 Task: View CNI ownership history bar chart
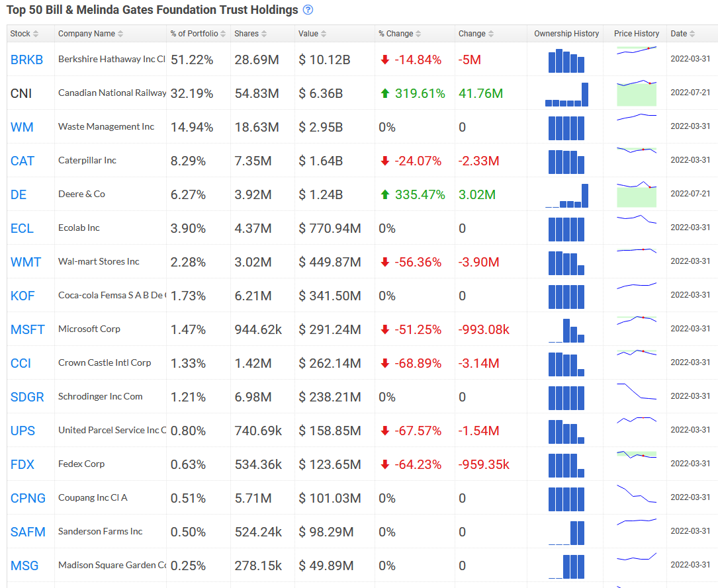tap(566, 95)
